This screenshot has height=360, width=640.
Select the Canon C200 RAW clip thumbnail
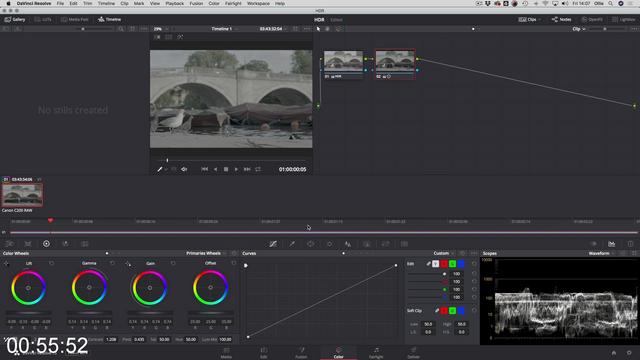click(22, 195)
